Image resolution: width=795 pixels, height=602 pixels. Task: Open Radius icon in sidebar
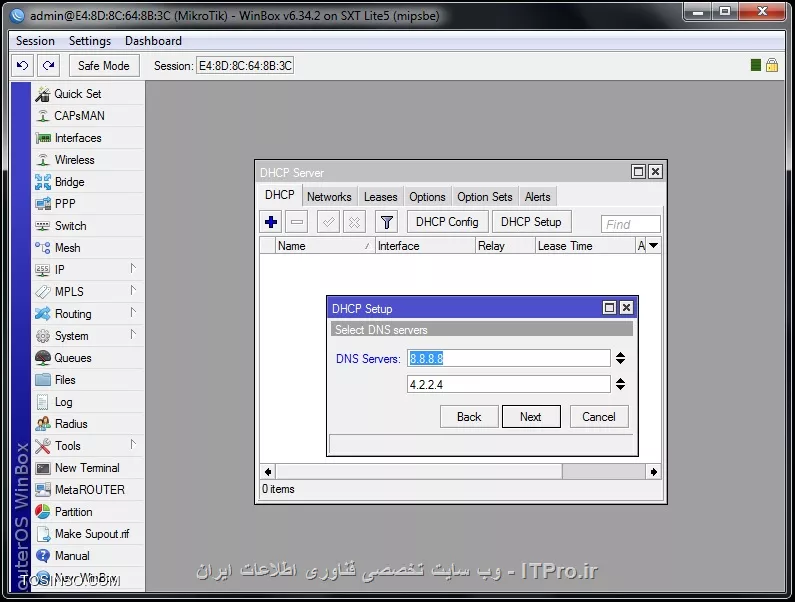pyautogui.click(x=43, y=423)
